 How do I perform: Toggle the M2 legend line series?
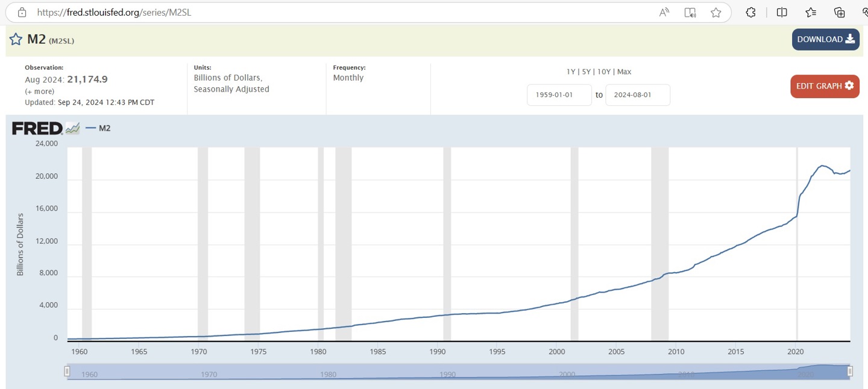pos(98,128)
